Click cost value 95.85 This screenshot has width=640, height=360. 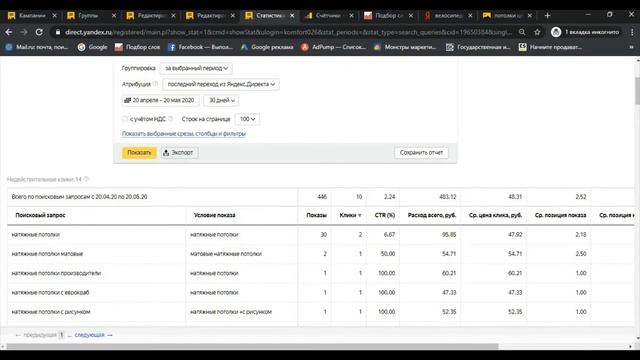449,235
